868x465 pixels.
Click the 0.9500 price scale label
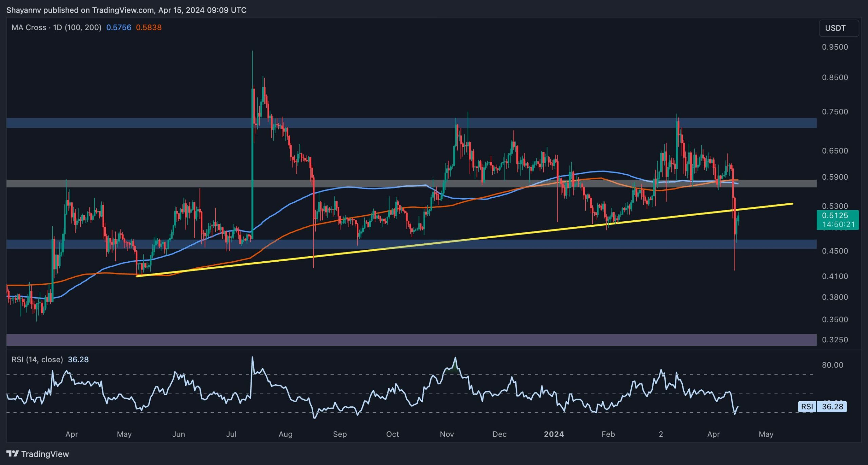coord(835,47)
